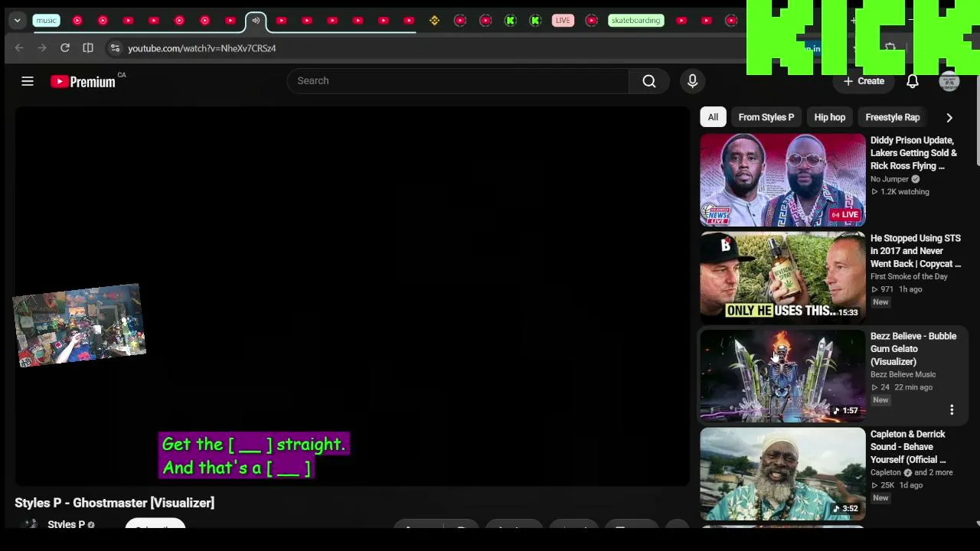Screen dimensions: 980x551
Task: Open the 'Bezz Believe - Bubble Gum Gelato' title
Action: (913, 349)
